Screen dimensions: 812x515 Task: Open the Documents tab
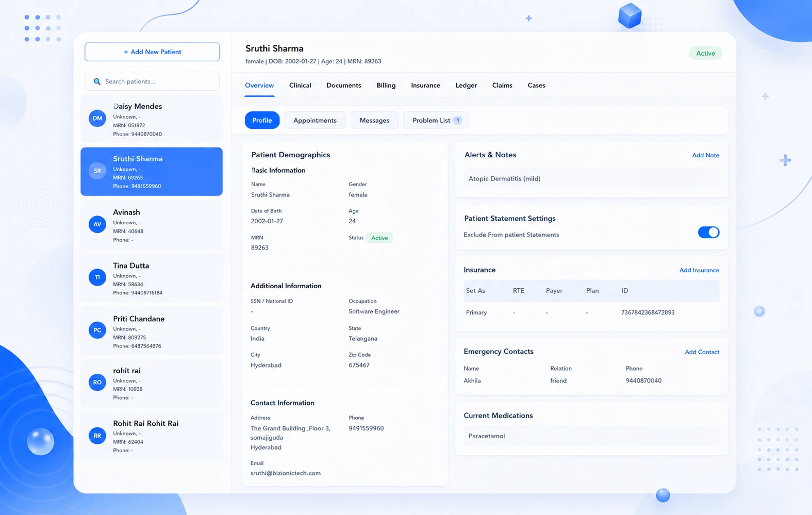[344, 86]
